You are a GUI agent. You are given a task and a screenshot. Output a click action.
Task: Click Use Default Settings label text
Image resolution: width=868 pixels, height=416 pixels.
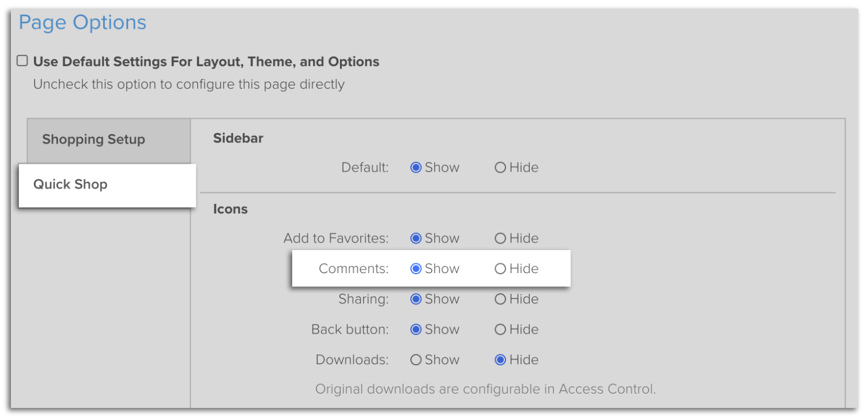[x=206, y=62]
